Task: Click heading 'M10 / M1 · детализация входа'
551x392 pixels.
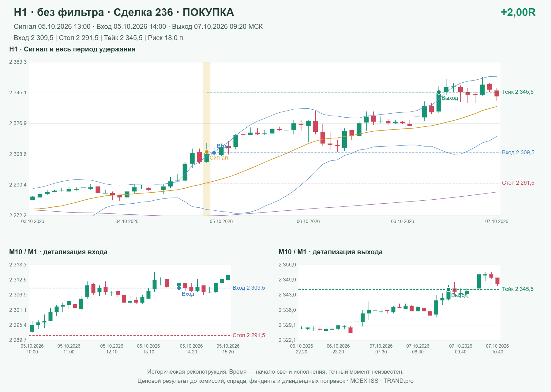Action: click(58, 252)
